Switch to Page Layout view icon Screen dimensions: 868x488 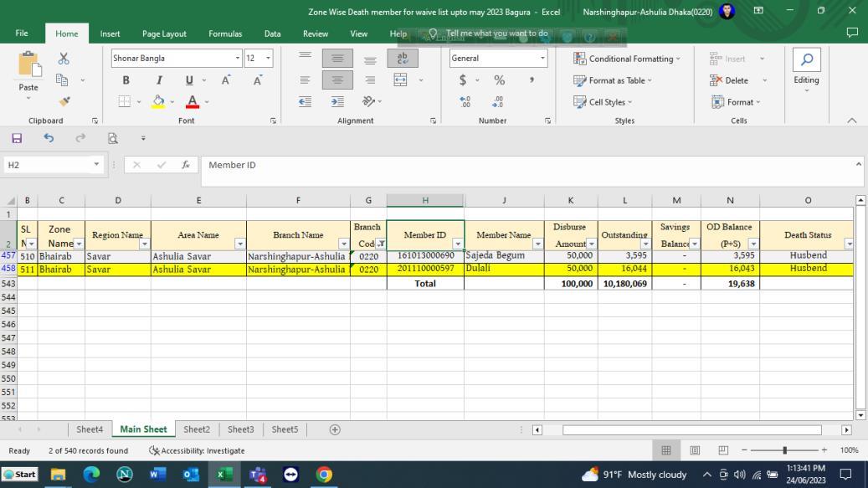point(695,450)
